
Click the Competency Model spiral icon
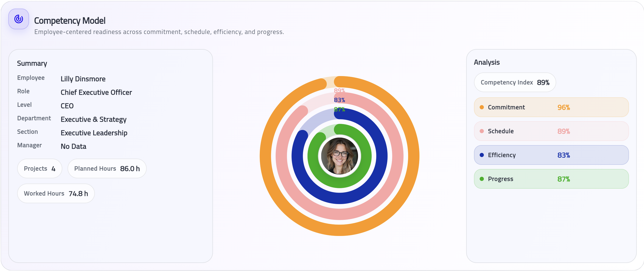tap(19, 19)
